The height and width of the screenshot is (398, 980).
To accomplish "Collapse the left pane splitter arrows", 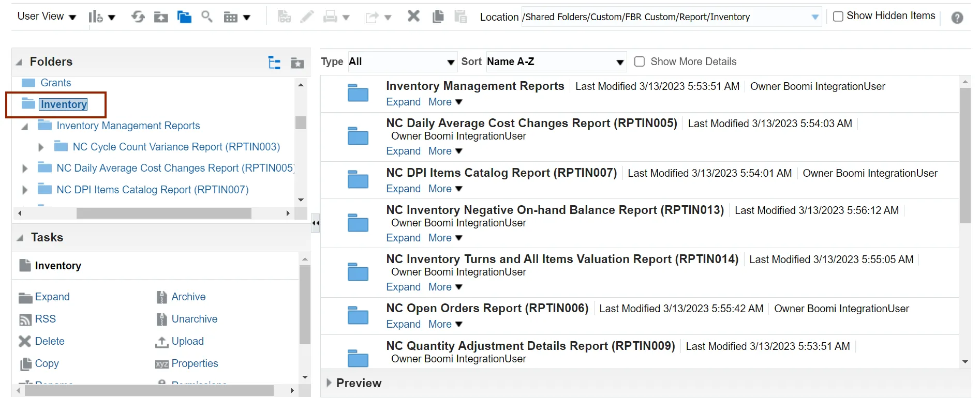I will (315, 223).
